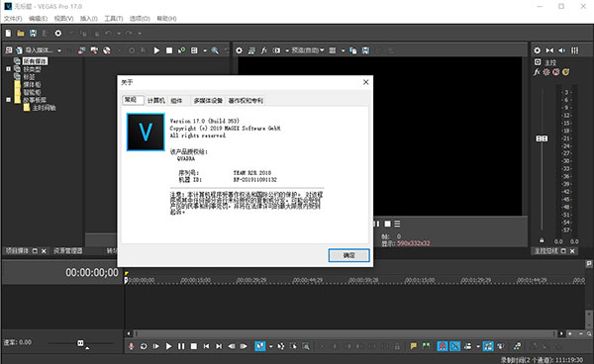This screenshot has height=364, width=594.
Task: Open preview properties gear in the video preview toolbar
Action: click(239, 50)
